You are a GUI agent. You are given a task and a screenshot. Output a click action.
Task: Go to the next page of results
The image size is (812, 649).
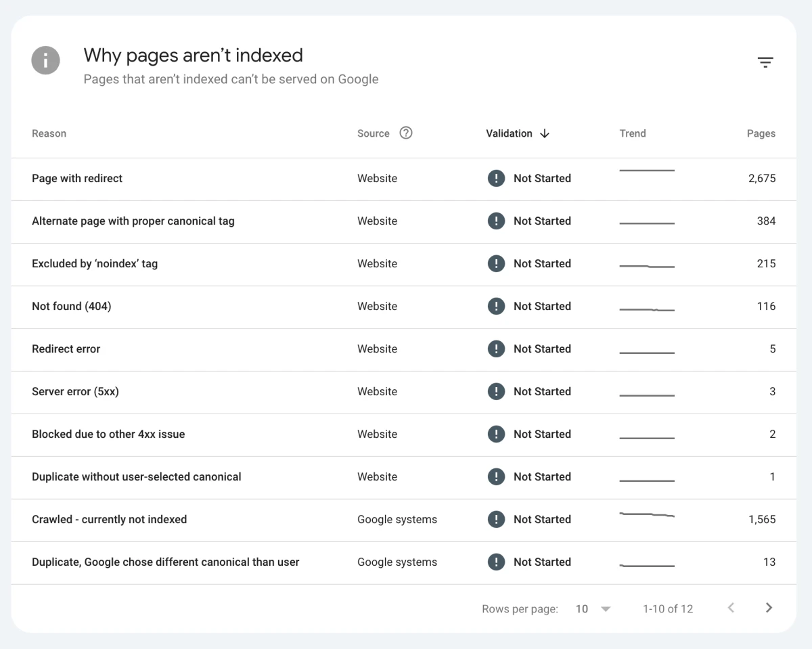(x=769, y=608)
